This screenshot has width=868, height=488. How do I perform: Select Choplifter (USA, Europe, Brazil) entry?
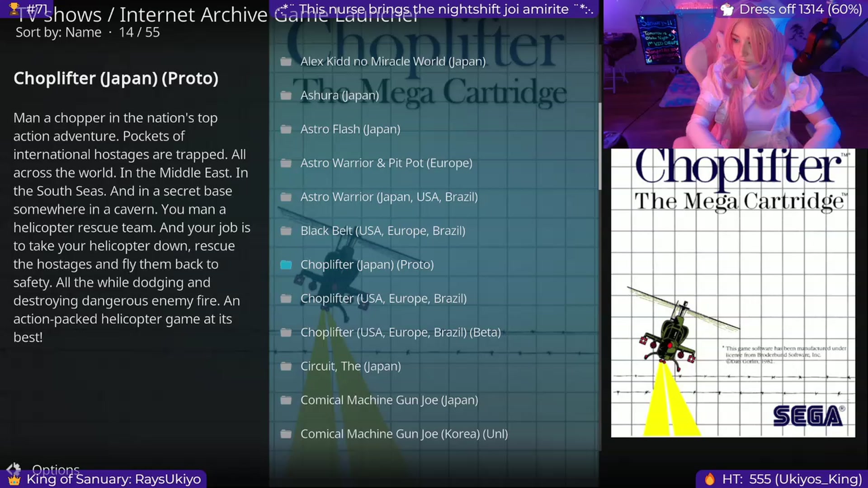point(383,299)
